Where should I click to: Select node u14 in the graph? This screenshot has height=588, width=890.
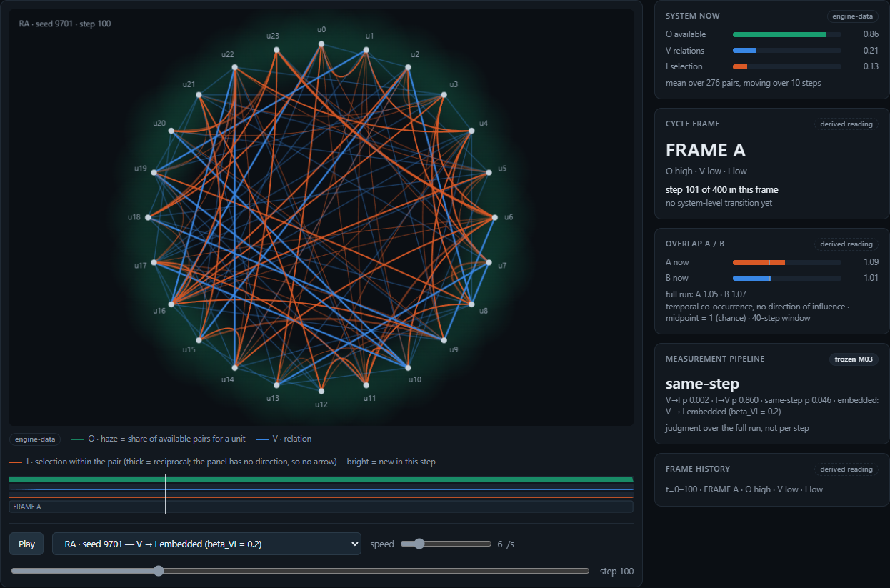pos(234,368)
